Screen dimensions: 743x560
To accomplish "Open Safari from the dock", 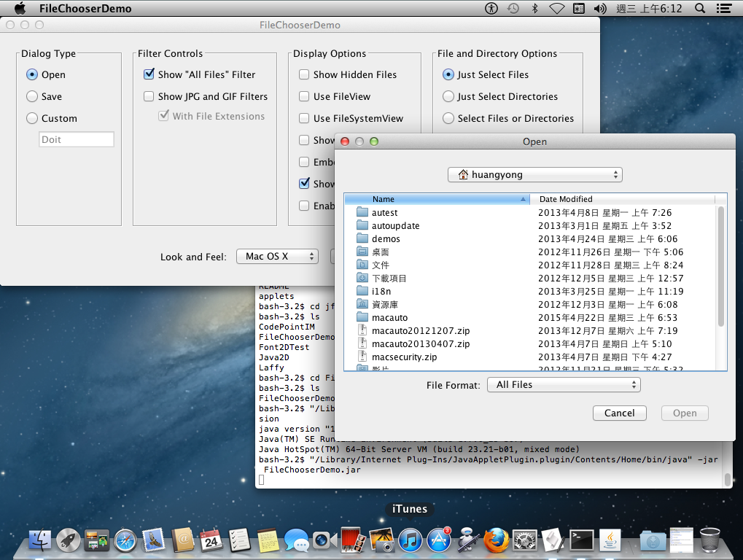I will pyautogui.click(x=125, y=540).
